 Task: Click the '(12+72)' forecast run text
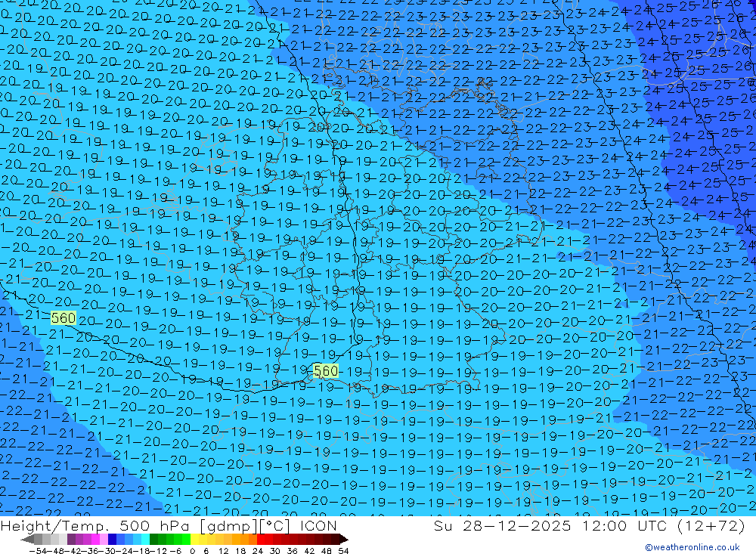pyautogui.click(x=711, y=525)
